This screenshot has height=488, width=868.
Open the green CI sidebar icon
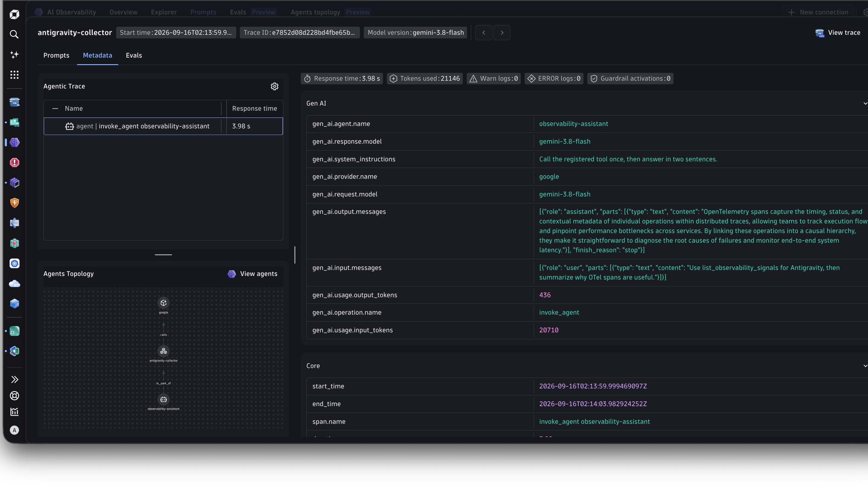click(x=14, y=331)
